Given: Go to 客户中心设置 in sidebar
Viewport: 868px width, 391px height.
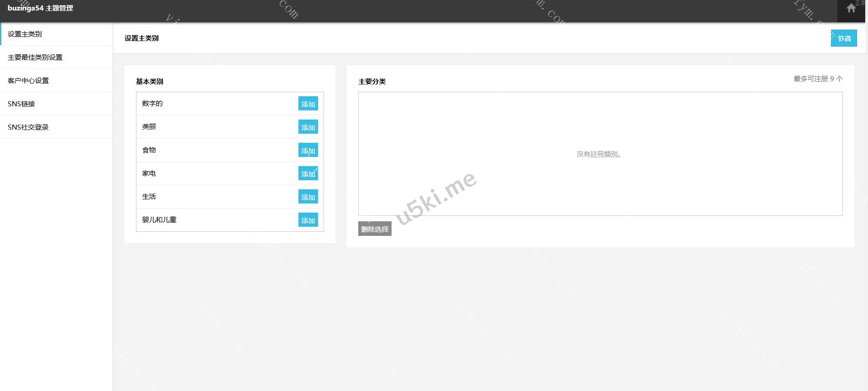Looking at the screenshot, I should (28, 81).
